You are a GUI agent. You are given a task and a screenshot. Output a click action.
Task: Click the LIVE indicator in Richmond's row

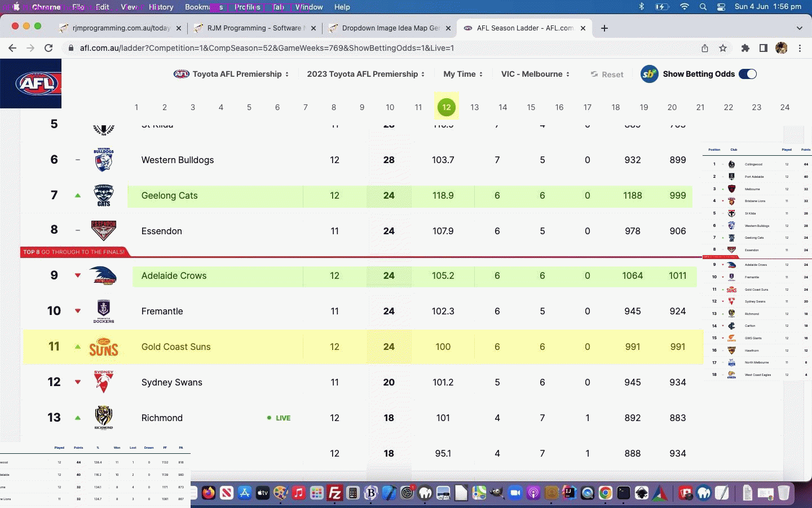279,418
